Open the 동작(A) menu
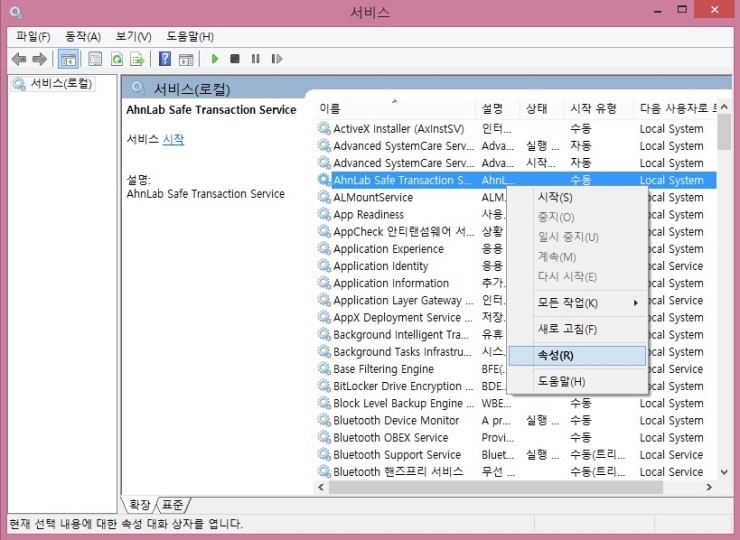Viewport: 740px width, 540px height. pyautogui.click(x=83, y=36)
